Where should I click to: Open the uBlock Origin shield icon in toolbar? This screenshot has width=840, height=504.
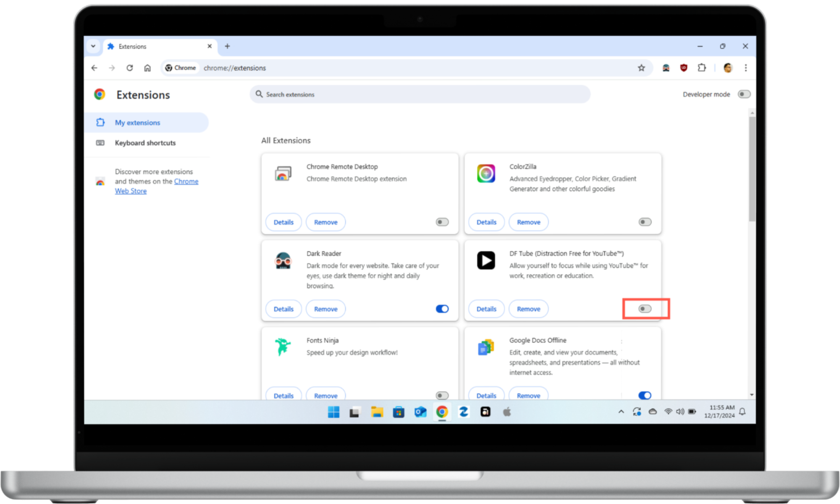click(x=684, y=68)
